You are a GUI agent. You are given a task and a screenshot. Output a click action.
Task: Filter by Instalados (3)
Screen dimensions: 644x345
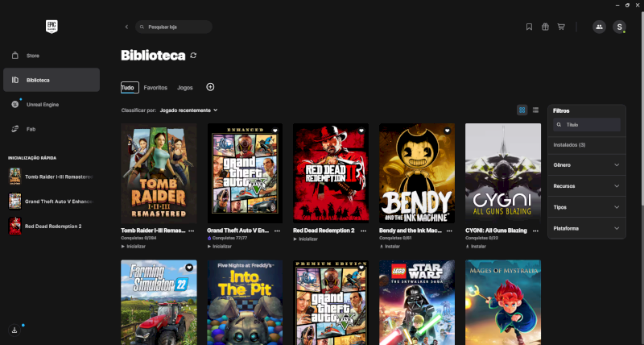569,145
